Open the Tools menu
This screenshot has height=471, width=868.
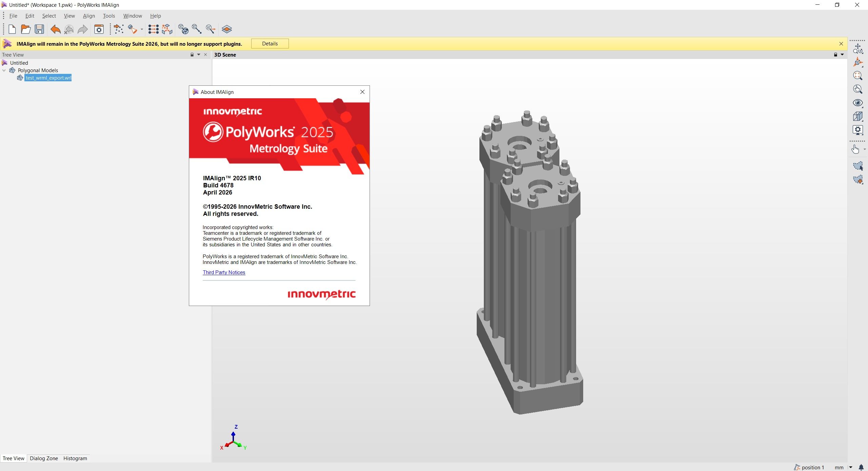click(109, 16)
